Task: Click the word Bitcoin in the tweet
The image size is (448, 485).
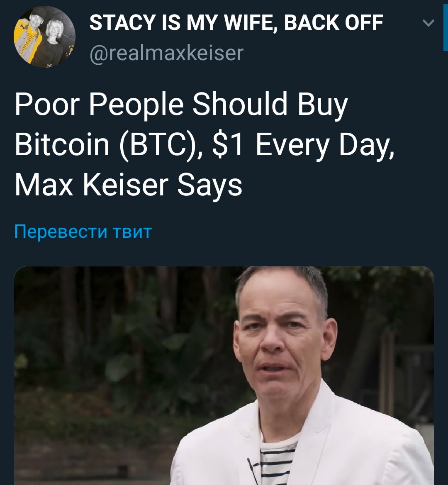Action: click(62, 145)
